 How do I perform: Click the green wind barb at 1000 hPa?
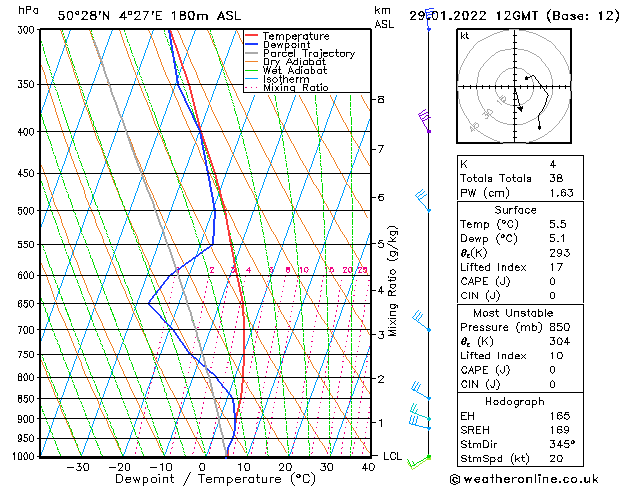[x=426, y=458]
